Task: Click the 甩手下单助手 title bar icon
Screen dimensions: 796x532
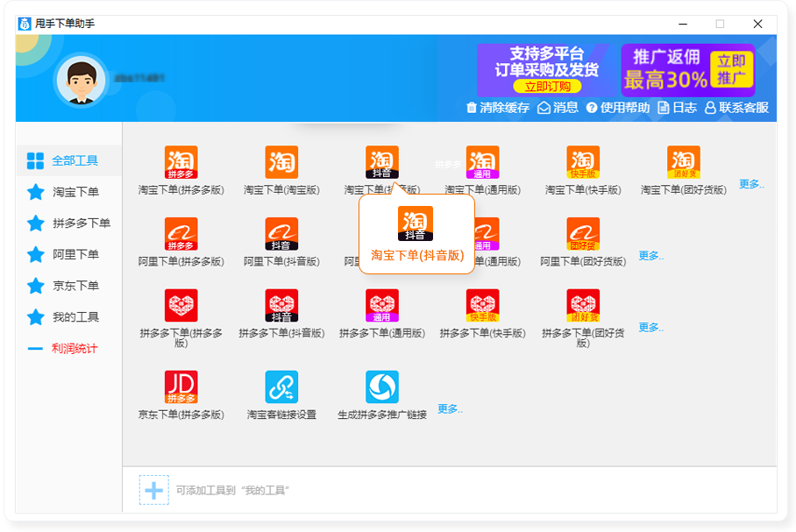Action: tap(25, 24)
